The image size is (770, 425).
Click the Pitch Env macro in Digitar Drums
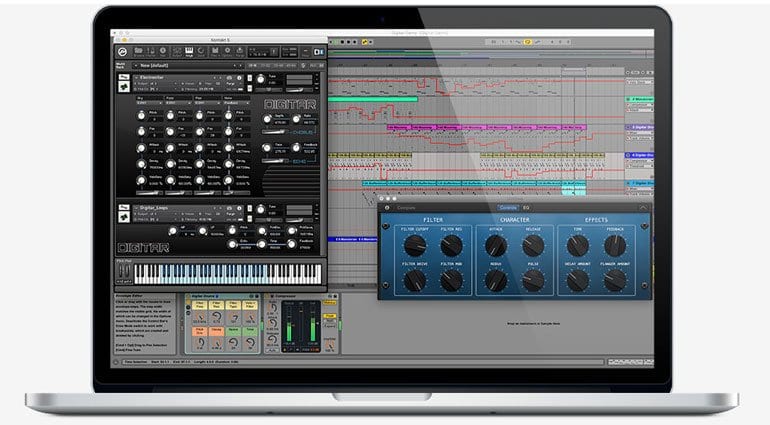(x=199, y=331)
